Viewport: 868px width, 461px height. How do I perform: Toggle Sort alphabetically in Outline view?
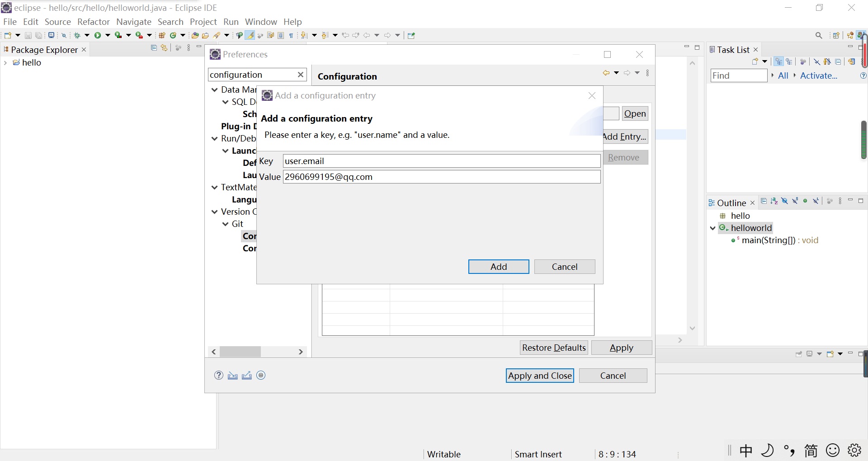774,201
